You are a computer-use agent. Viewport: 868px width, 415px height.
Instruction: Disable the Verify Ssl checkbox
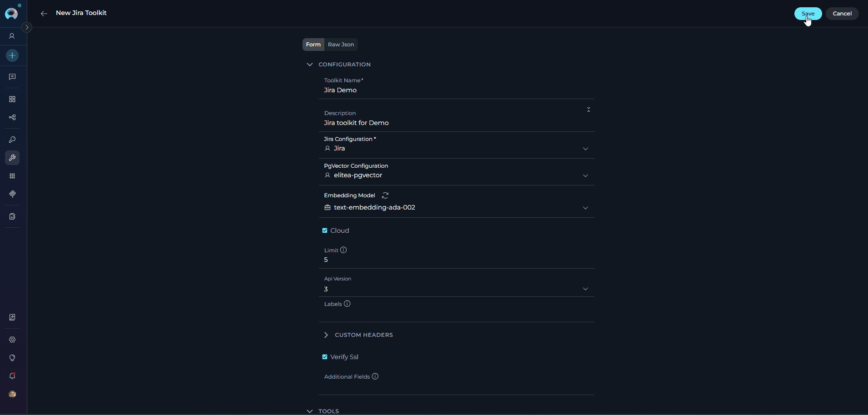(x=325, y=357)
